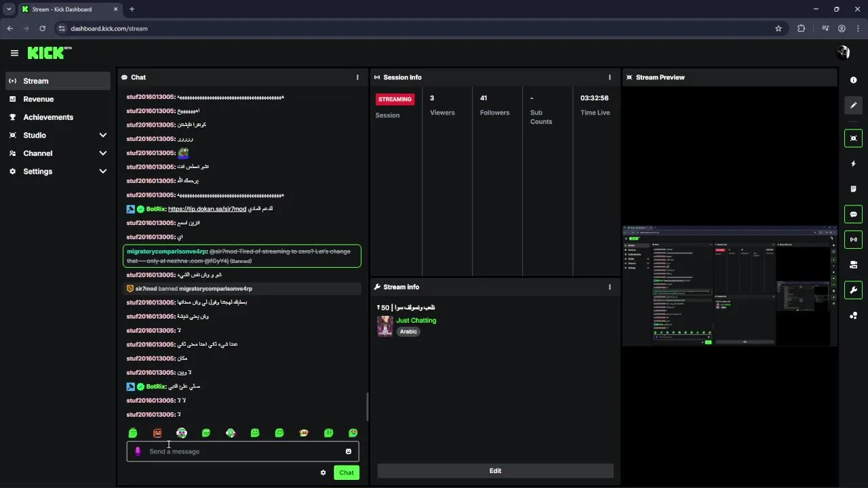Insert the brown-faced emote in emote row
This screenshot has height=488, width=868.
click(304, 432)
